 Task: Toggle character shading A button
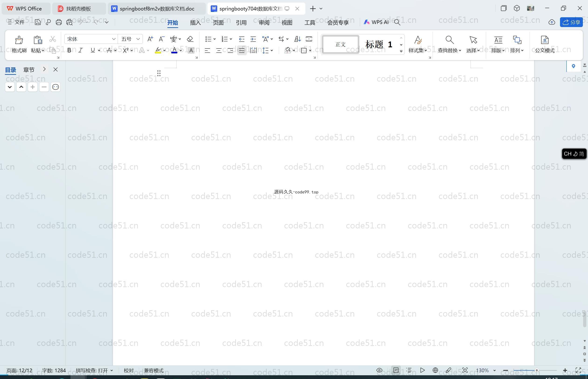click(x=191, y=50)
